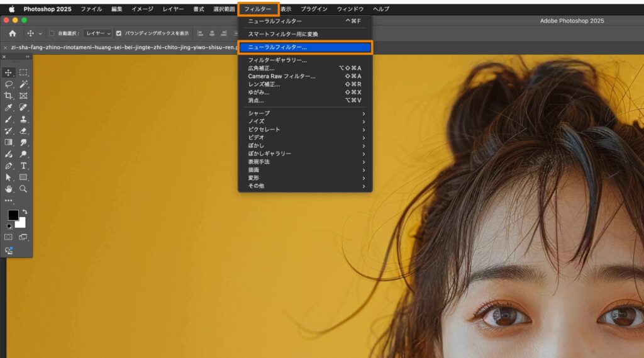Select the Lasso tool
This screenshot has height=358, width=644.
coord(9,84)
